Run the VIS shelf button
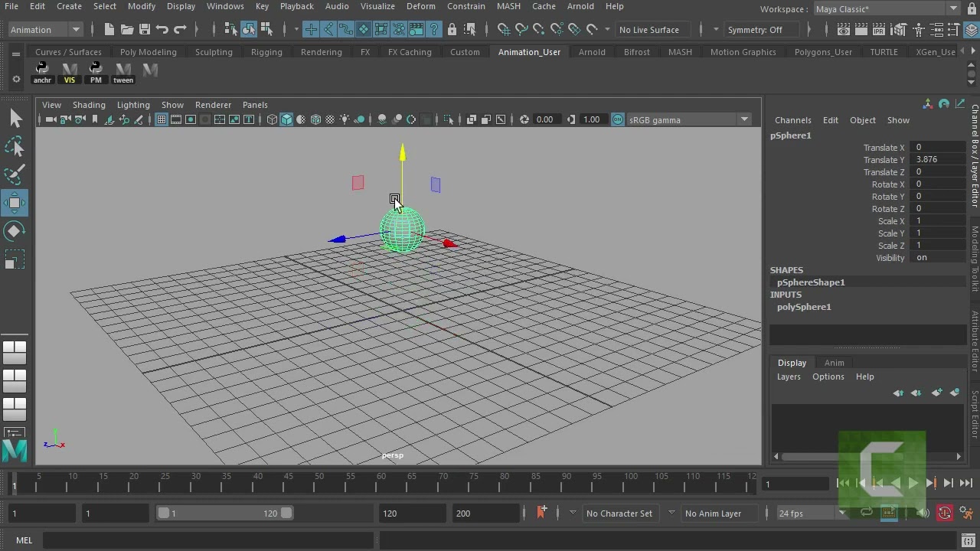 [x=70, y=73]
